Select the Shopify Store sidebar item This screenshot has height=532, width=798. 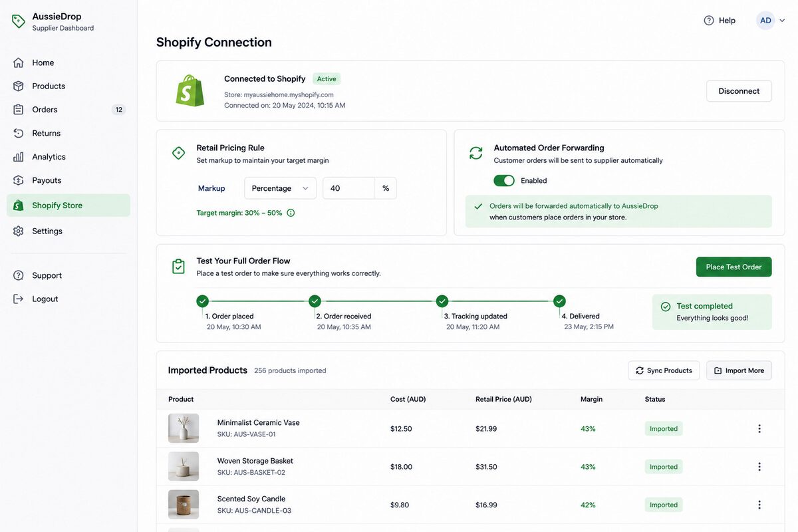pos(68,205)
